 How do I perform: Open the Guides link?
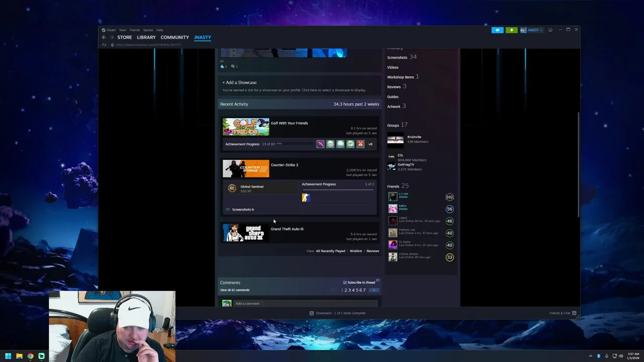(x=393, y=97)
